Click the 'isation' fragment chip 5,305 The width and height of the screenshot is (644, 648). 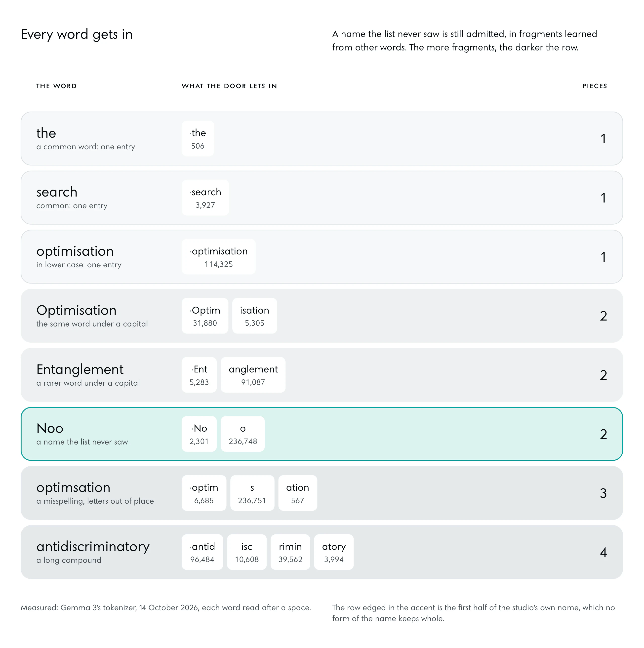pos(255,316)
